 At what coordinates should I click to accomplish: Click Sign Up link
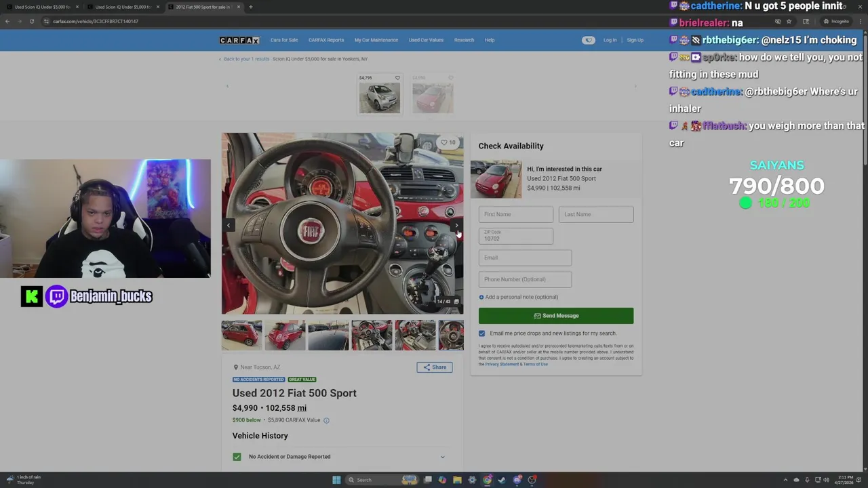635,40
